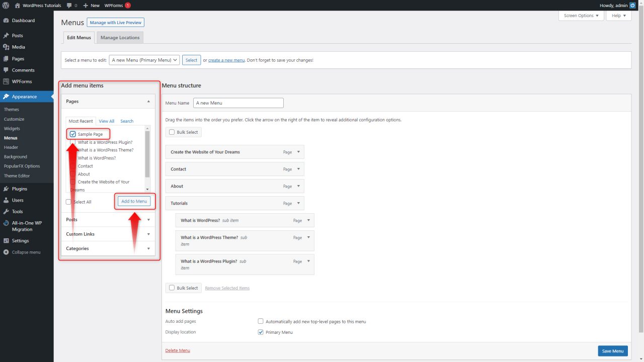644x362 pixels.
Task: Open the comments bubble icon in the toolbar
Action: point(69,6)
